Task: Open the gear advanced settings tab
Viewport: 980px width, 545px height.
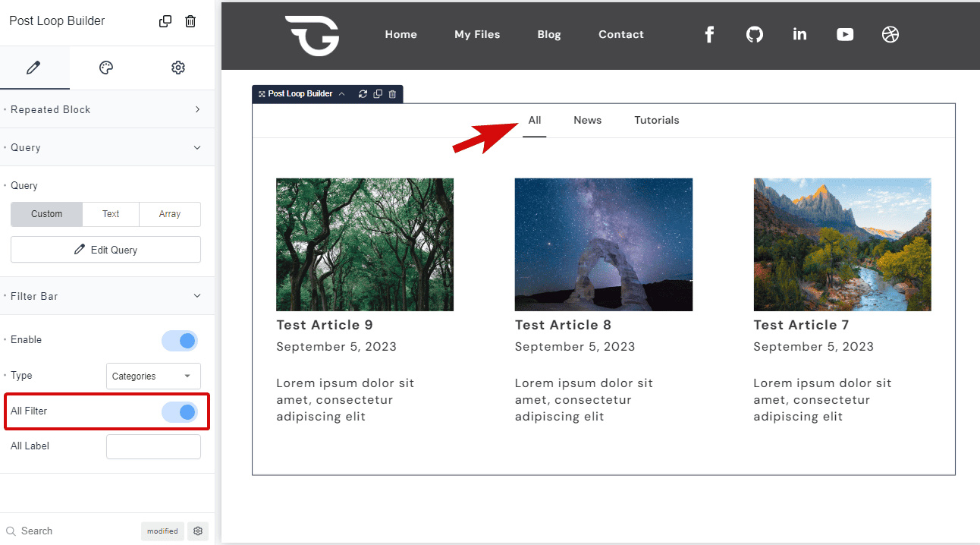Action: pyautogui.click(x=178, y=68)
